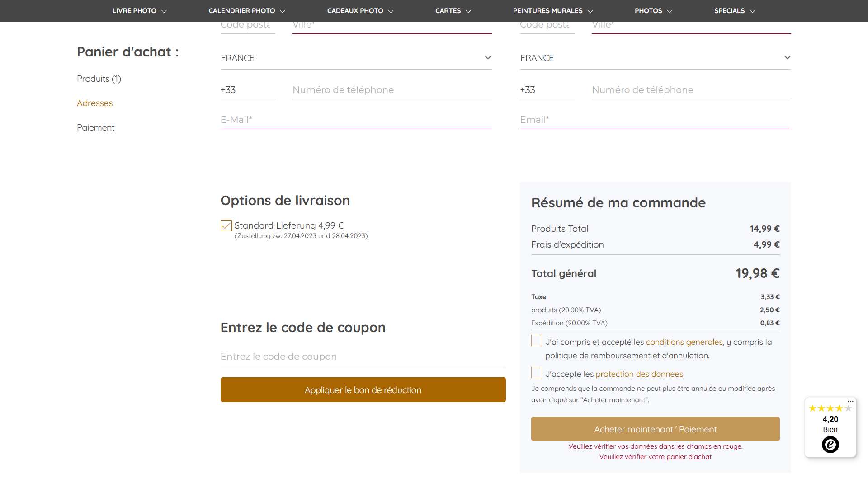868x488 pixels.
Task: Focus the left E-Mail* field
Action: click(x=356, y=120)
